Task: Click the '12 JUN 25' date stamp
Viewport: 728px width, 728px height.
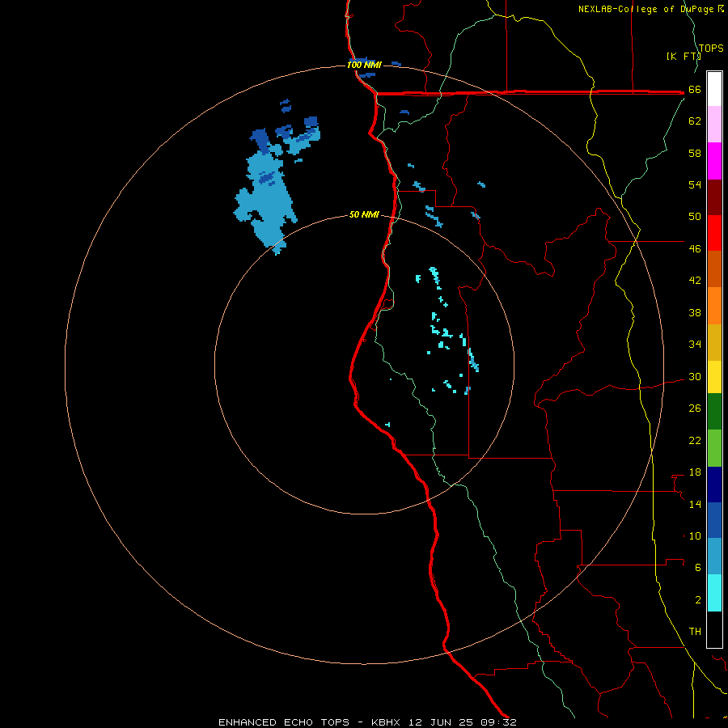Action: 441,722
